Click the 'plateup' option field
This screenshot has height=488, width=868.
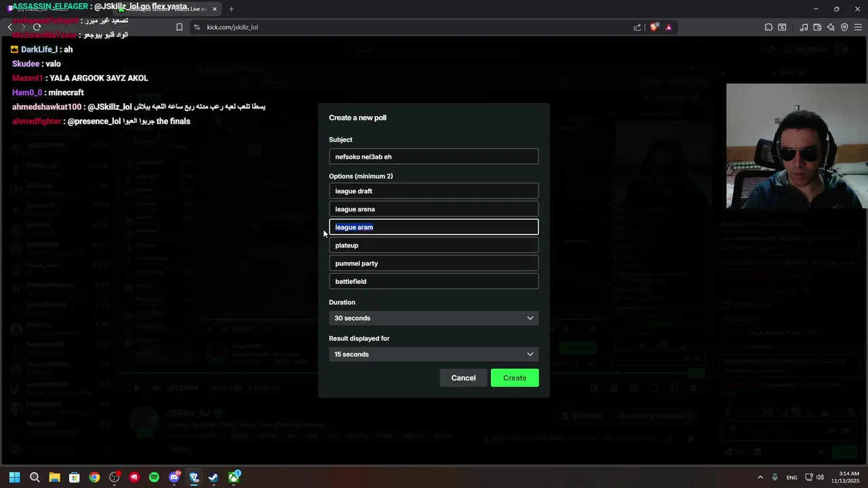click(x=434, y=245)
